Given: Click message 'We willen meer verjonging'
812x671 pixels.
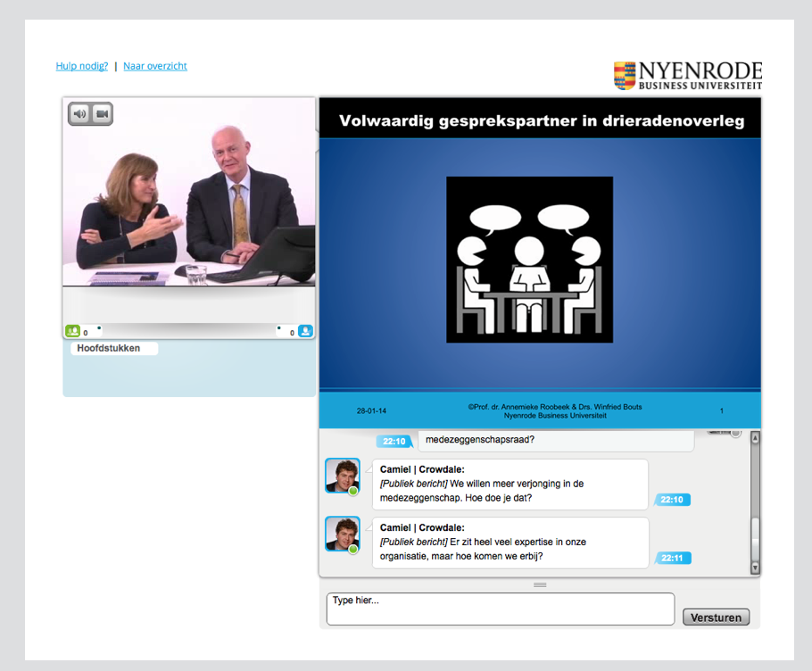Looking at the screenshot, I should [510, 485].
